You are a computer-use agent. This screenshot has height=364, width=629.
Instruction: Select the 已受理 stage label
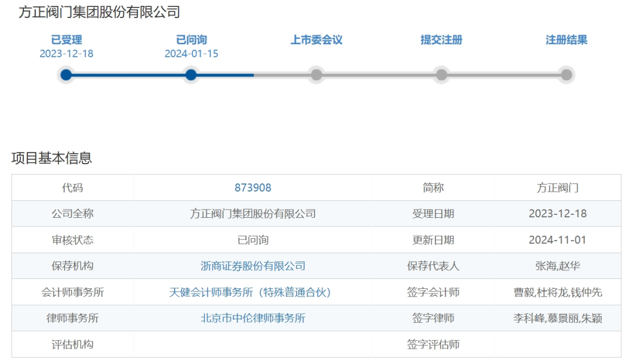click(66, 40)
